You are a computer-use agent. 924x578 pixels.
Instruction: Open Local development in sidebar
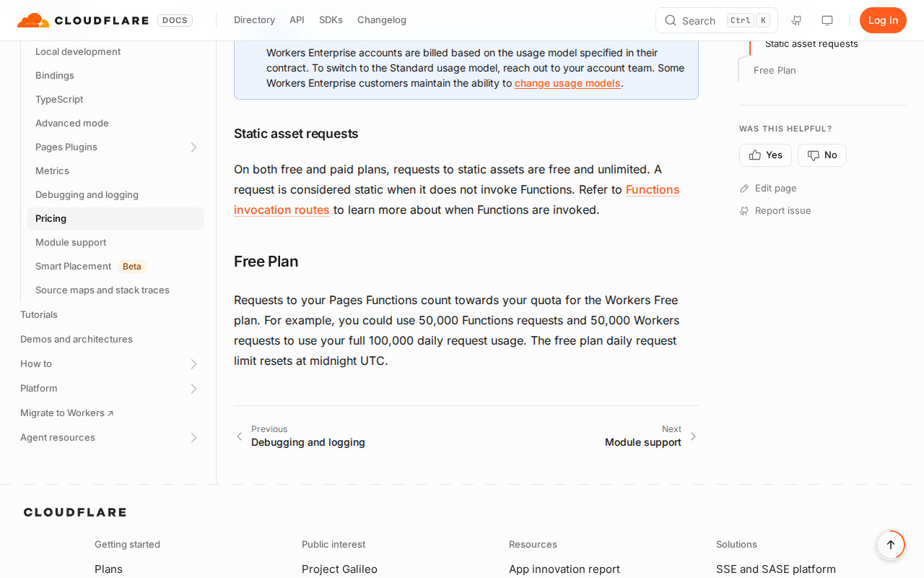tap(78, 52)
